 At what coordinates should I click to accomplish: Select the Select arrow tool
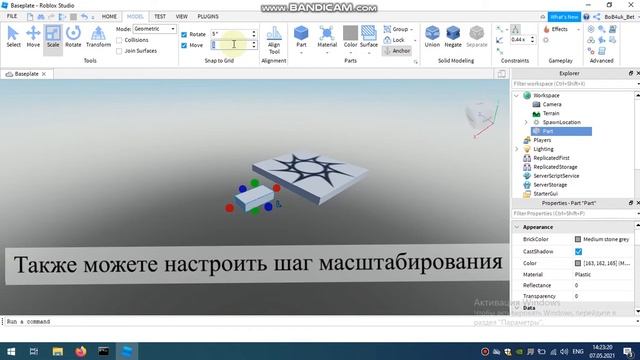coord(13,37)
